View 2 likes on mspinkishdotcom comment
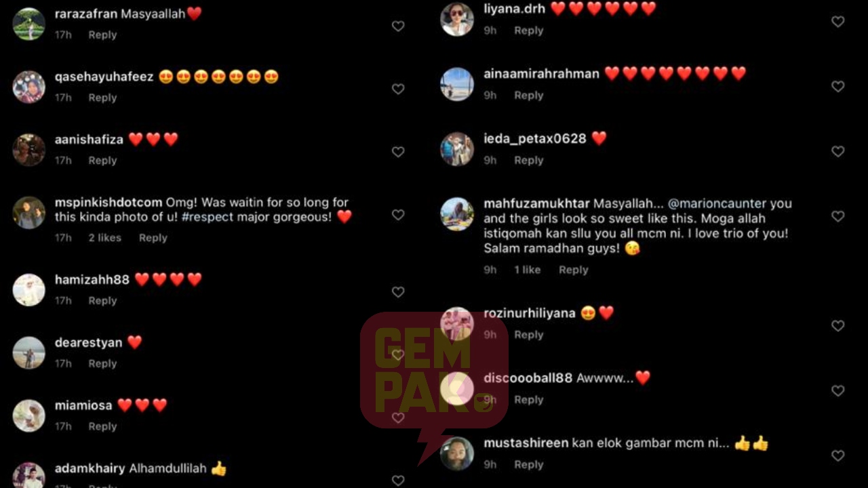The width and height of the screenshot is (868, 488). coord(104,238)
